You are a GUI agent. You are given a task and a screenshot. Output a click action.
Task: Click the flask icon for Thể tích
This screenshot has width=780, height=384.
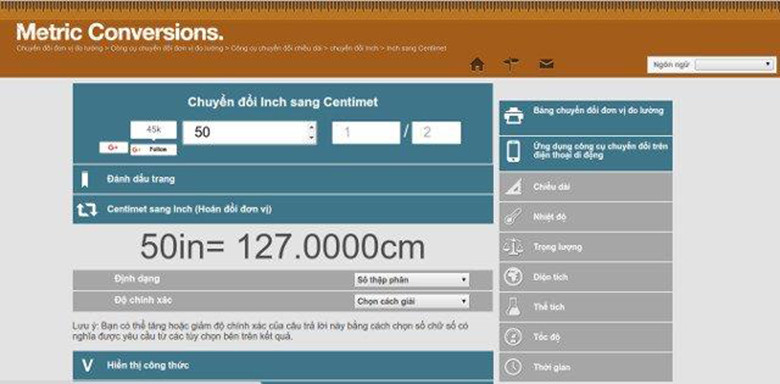click(x=513, y=306)
